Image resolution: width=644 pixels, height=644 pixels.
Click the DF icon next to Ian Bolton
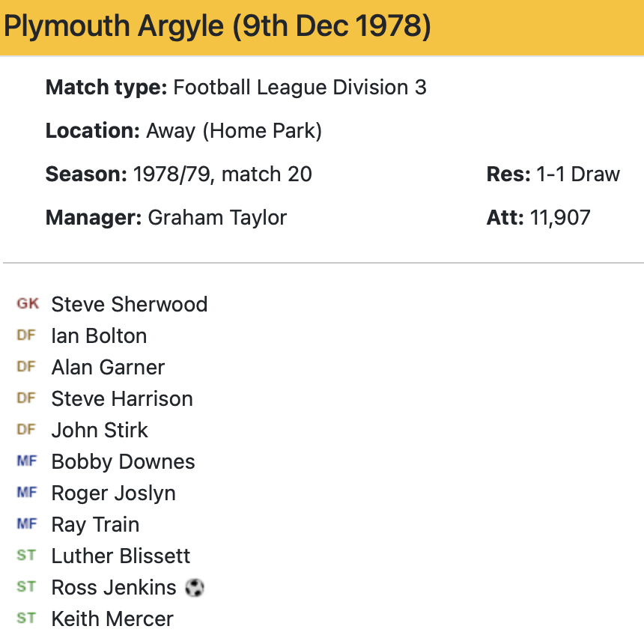tap(26, 335)
